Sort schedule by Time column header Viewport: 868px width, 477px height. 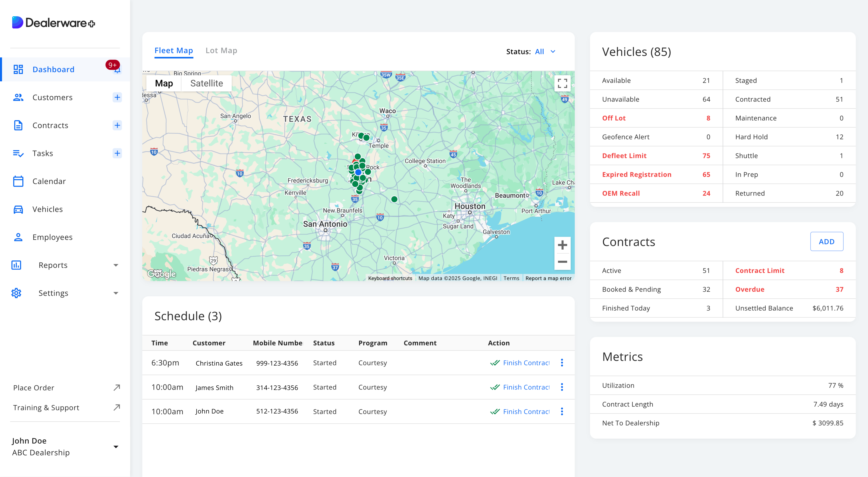coord(159,343)
